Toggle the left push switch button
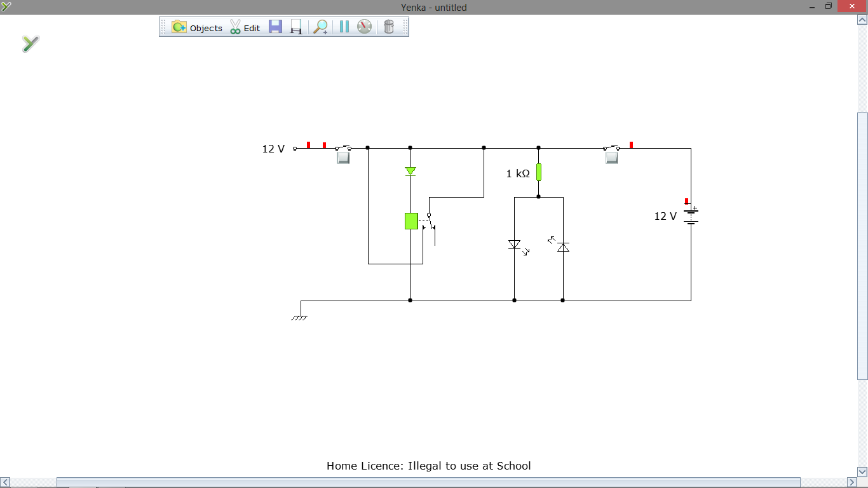 343,158
